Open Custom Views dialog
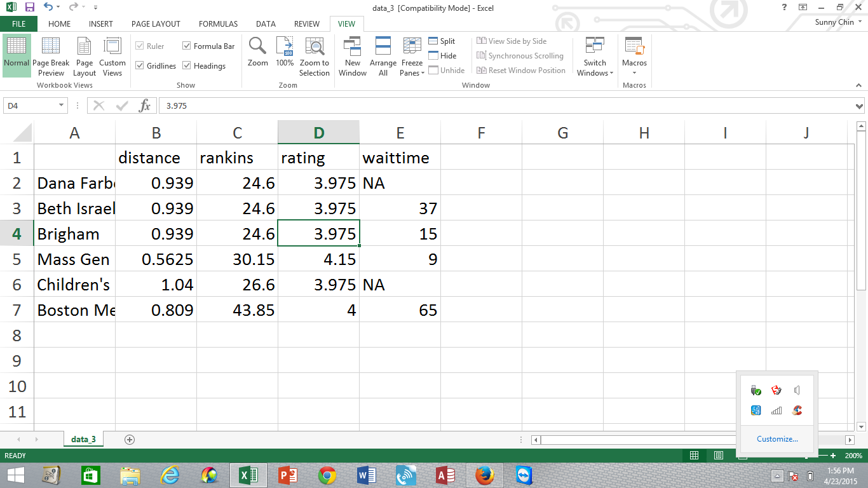 click(x=112, y=55)
